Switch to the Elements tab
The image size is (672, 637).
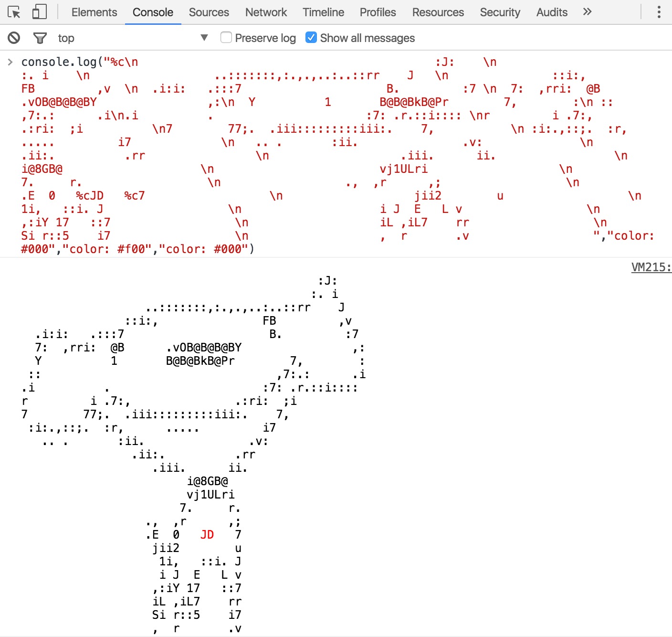tap(94, 12)
